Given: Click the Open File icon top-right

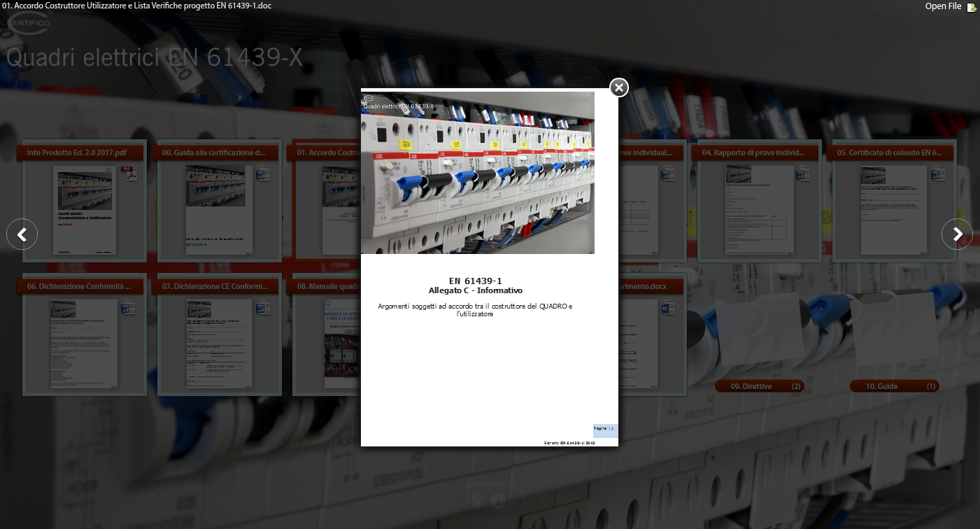Looking at the screenshot, I should [x=972, y=7].
